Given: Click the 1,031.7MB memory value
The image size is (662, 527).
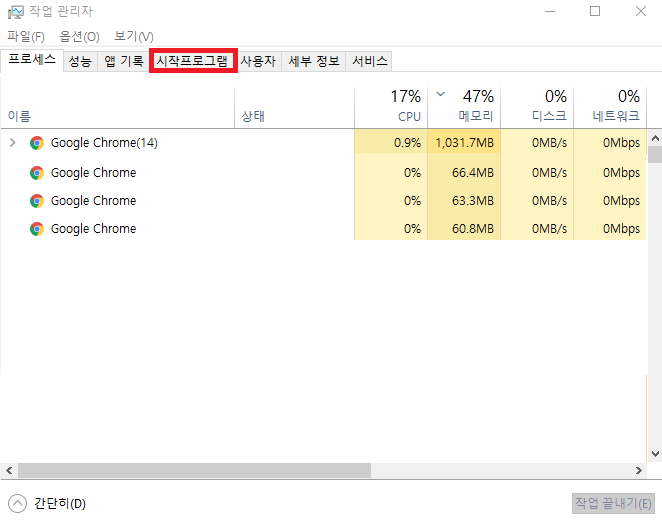Looking at the screenshot, I should pos(464,143).
